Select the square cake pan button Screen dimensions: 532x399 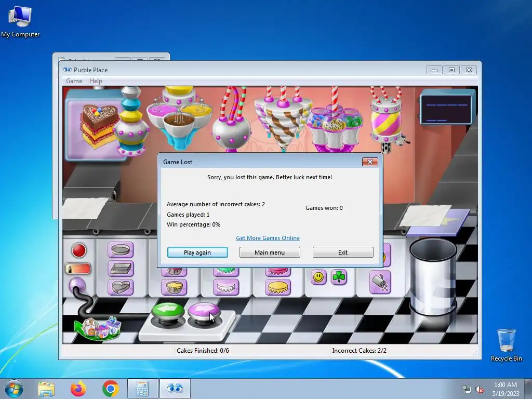(121, 269)
